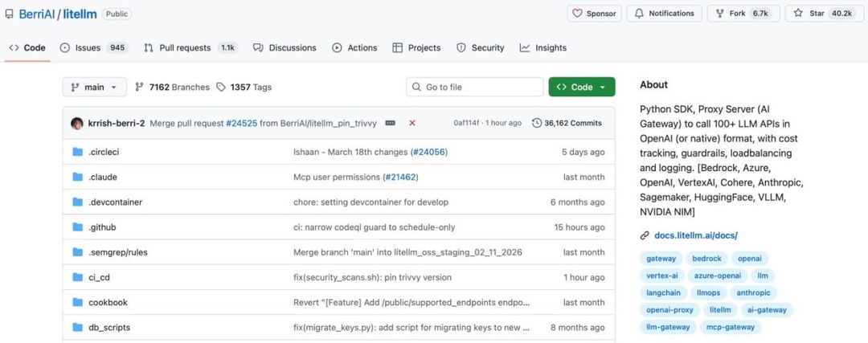Open the db_scripts folder
The width and height of the screenshot is (868, 343).
point(109,328)
